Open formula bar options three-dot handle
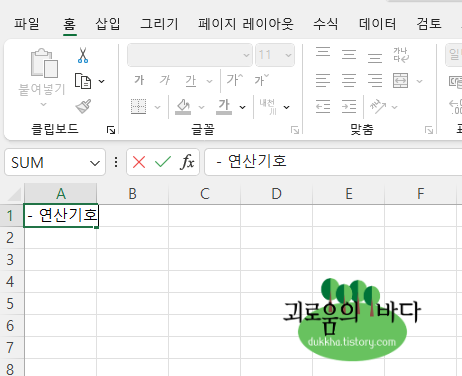This screenshot has height=376, width=462. 116,162
